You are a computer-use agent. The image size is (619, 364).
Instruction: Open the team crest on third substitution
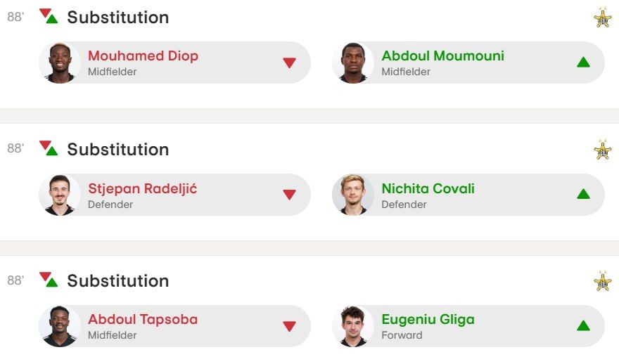click(602, 281)
